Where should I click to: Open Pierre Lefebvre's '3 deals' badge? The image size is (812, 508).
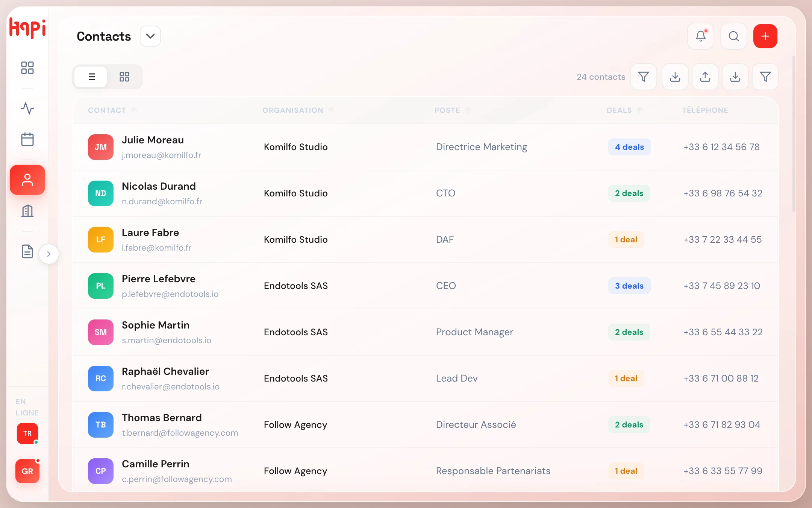[x=629, y=286]
